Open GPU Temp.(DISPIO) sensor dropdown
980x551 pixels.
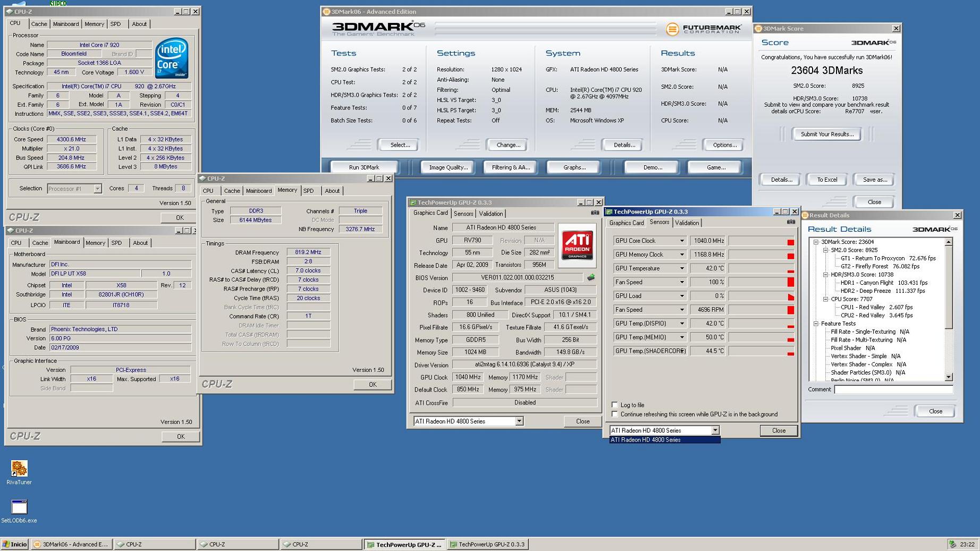coord(682,324)
